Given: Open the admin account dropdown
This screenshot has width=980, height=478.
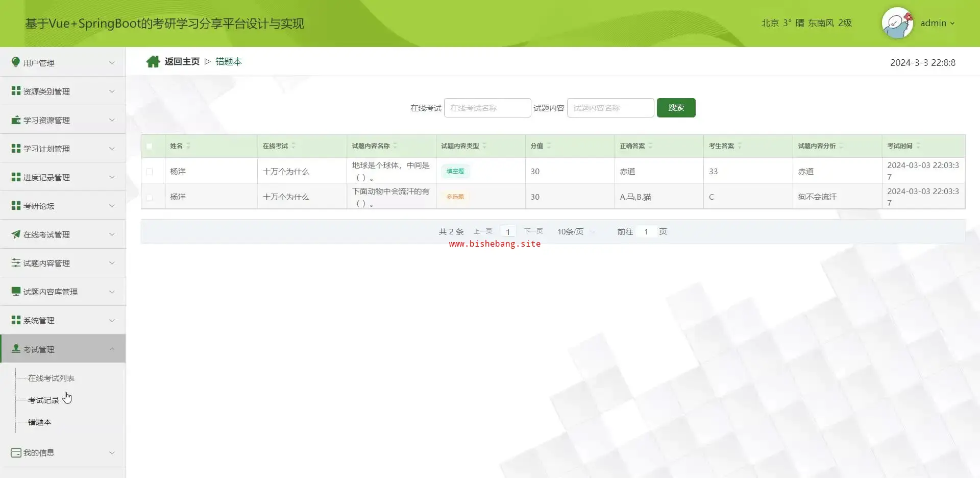Looking at the screenshot, I should pos(938,23).
